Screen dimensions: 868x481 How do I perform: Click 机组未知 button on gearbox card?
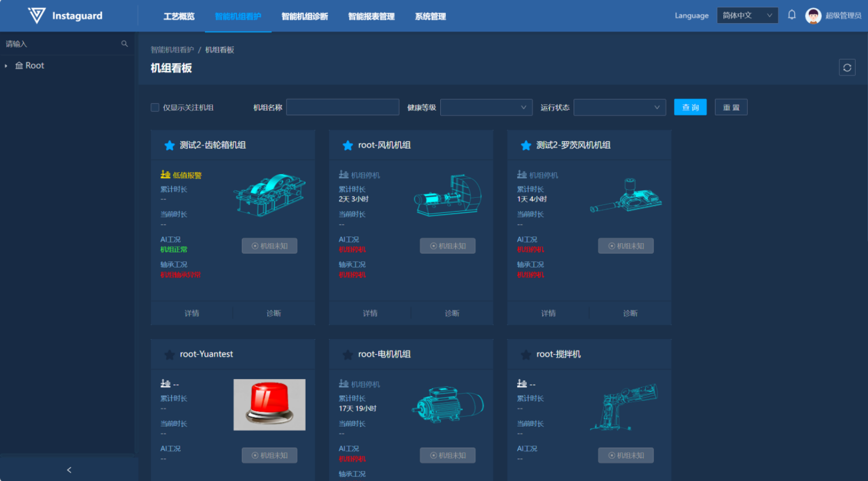tap(270, 246)
